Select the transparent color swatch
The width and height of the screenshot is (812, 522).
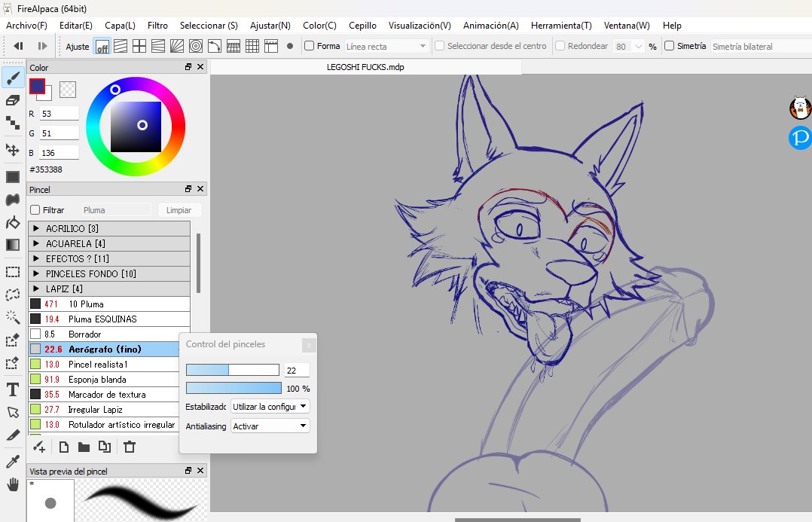click(68, 90)
